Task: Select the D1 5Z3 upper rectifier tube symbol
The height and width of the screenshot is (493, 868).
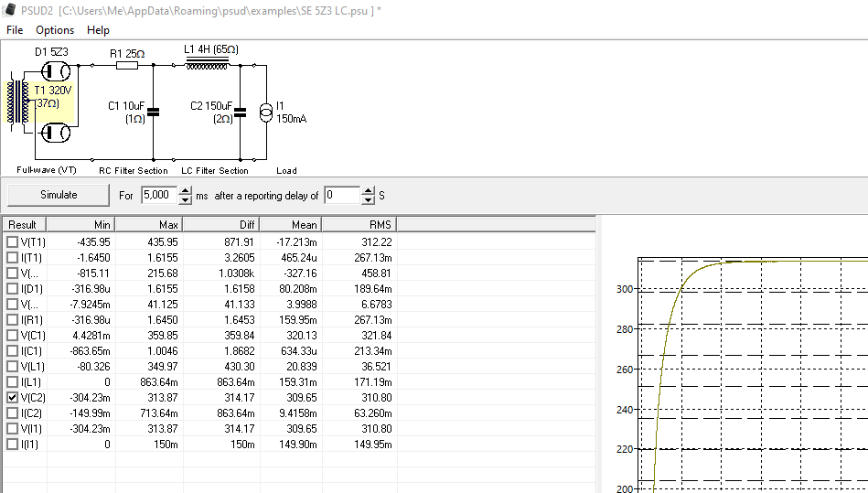Action: tap(56, 70)
